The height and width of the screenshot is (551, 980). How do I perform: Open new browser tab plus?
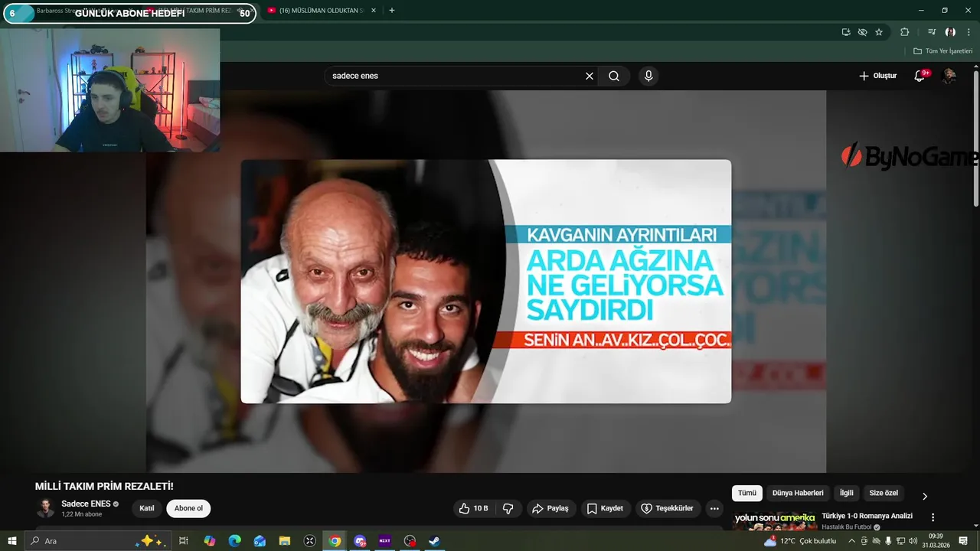click(391, 11)
